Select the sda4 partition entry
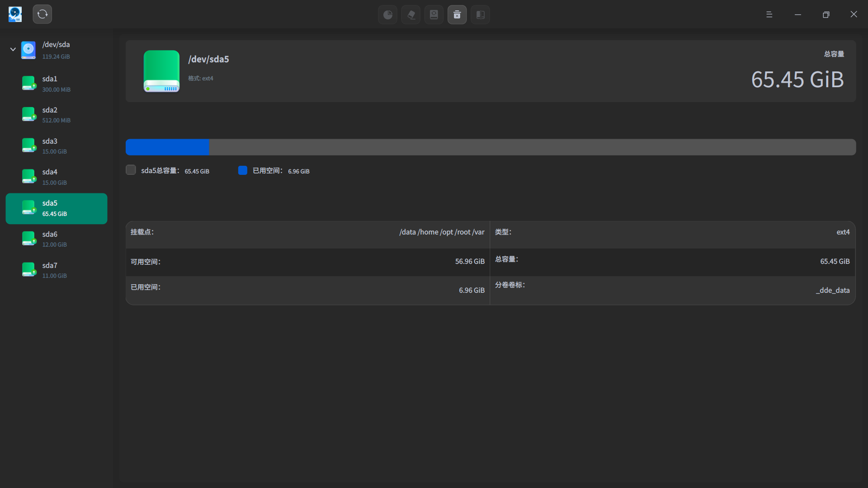 tap(57, 177)
